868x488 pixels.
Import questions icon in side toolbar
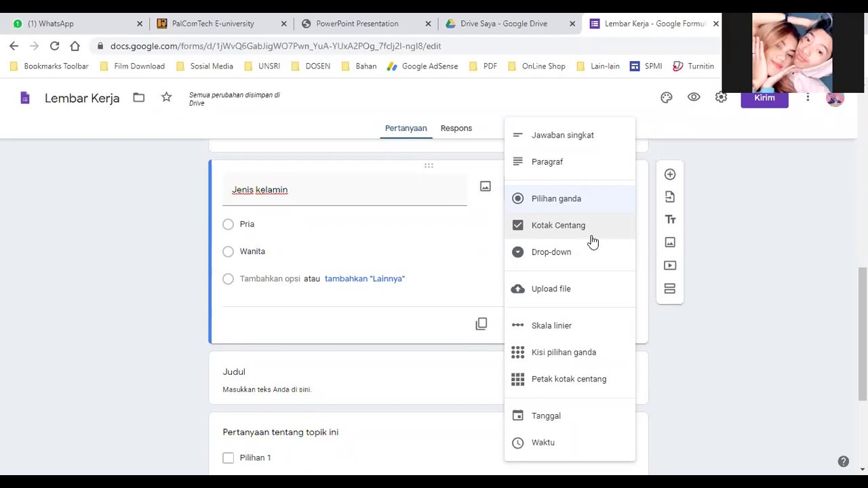click(x=670, y=197)
